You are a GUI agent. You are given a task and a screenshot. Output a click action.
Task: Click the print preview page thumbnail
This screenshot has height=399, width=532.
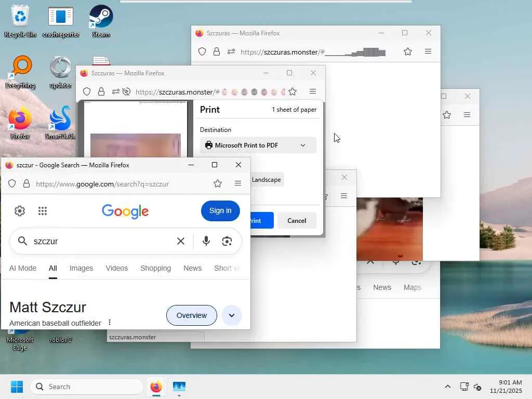(x=136, y=129)
